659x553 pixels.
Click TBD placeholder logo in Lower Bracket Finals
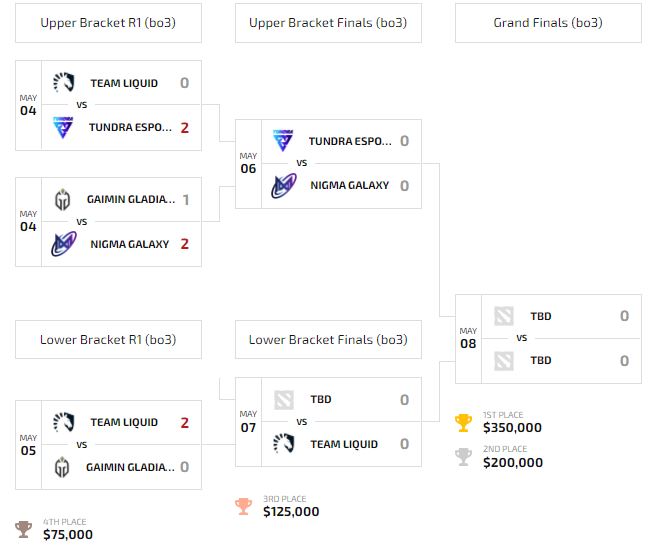point(282,400)
